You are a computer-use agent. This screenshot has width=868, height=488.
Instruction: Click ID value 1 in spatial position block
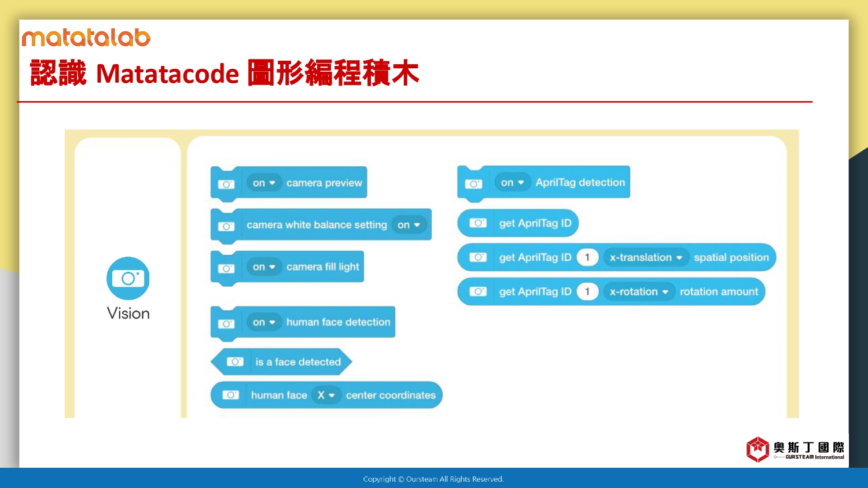click(x=587, y=257)
